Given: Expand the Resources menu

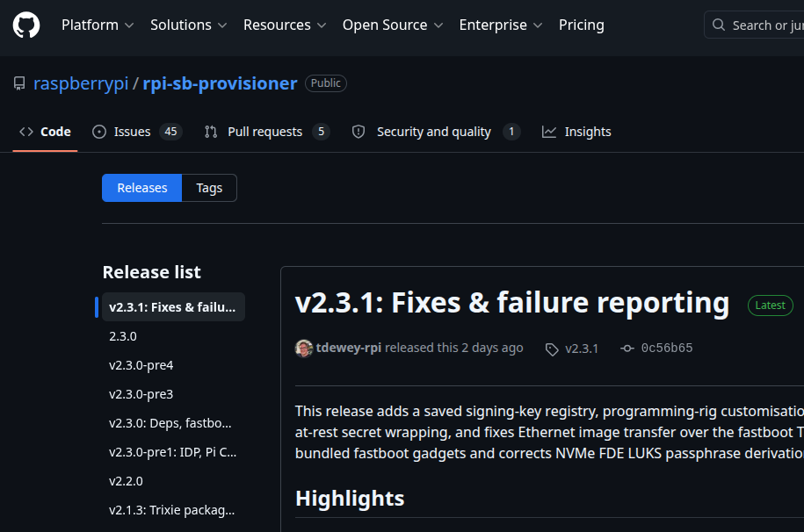Looking at the screenshot, I should click(x=285, y=25).
